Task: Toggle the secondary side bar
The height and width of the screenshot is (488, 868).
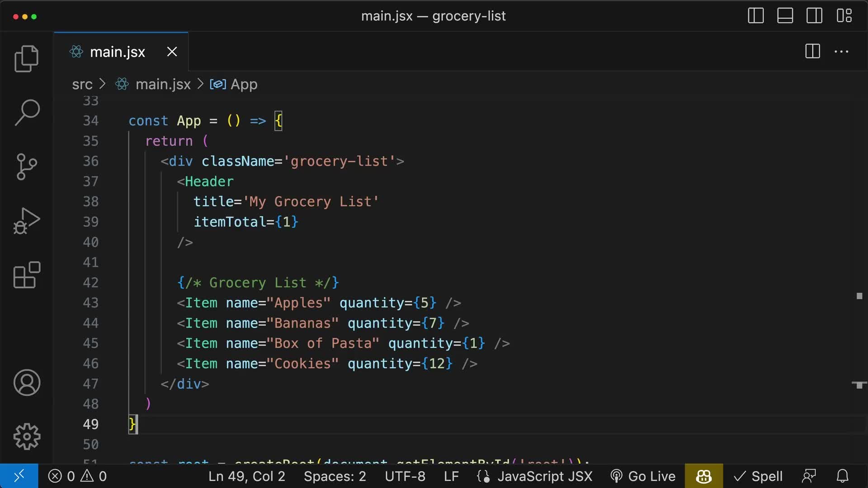Action: (x=814, y=16)
